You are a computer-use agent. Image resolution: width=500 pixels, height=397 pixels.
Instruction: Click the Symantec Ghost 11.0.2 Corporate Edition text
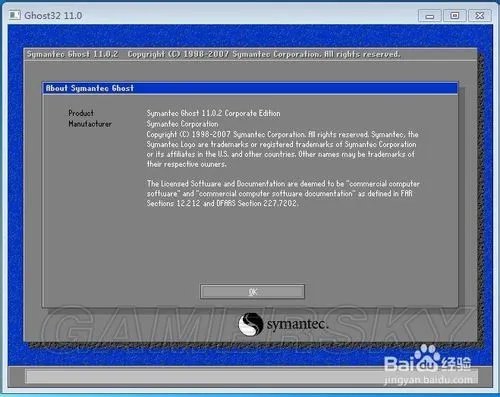[x=213, y=113]
